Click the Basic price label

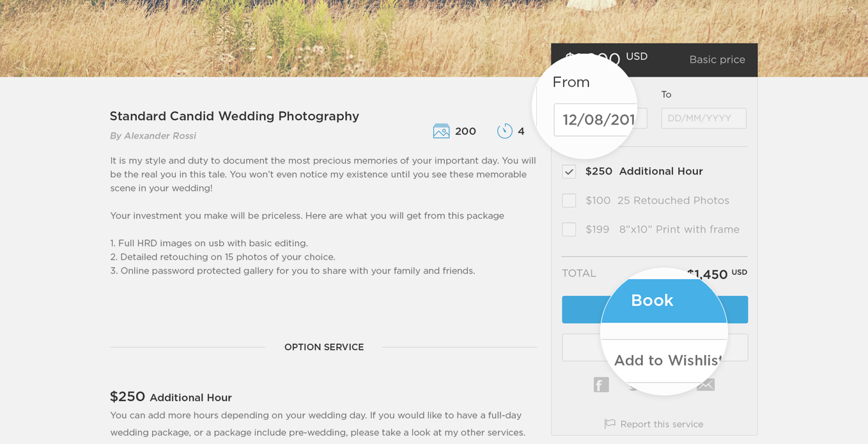[717, 59]
